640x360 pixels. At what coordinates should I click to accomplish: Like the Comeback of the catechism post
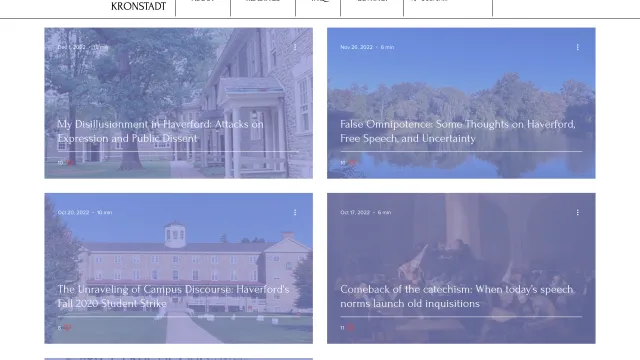350,328
